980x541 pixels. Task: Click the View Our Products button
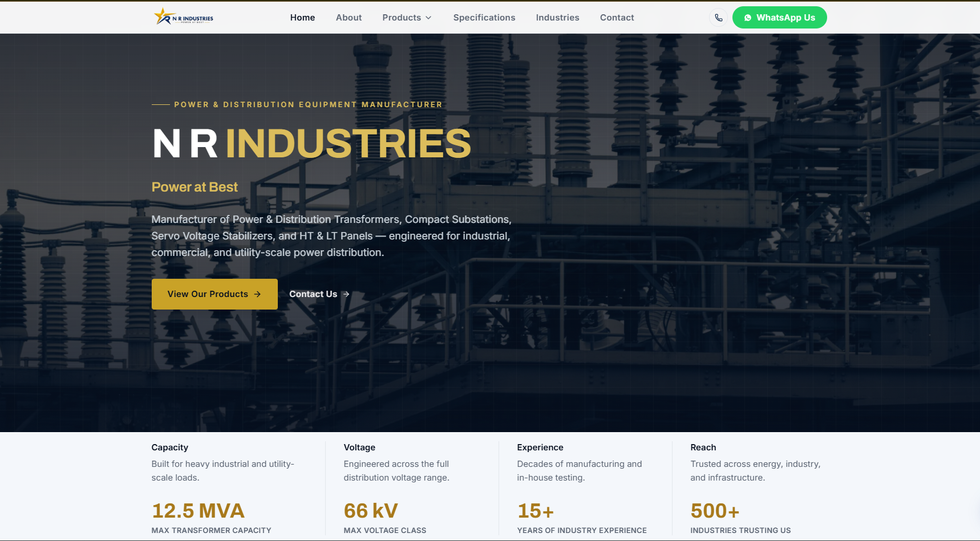pos(214,294)
